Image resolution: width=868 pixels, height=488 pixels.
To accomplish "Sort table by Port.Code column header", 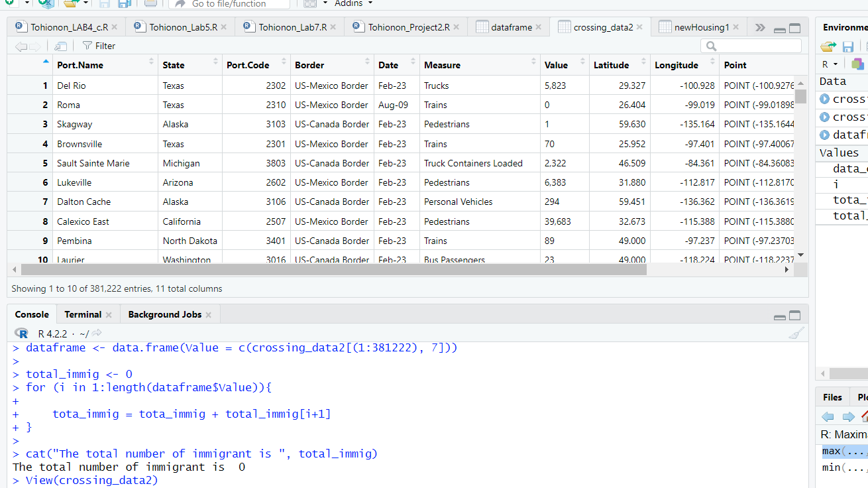I will tap(256, 65).
